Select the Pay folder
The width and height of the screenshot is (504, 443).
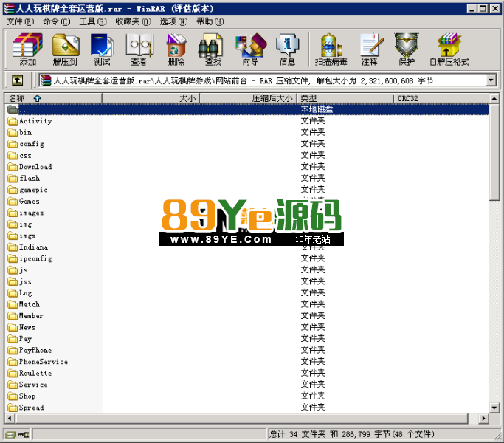pos(20,339)
